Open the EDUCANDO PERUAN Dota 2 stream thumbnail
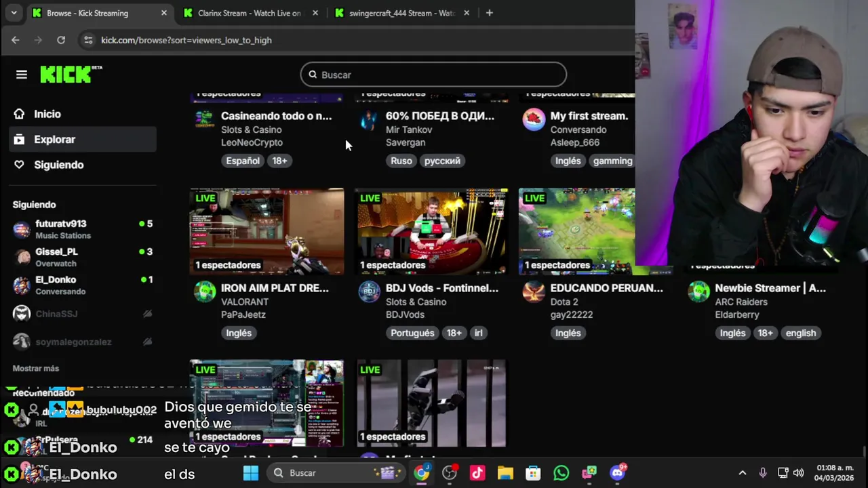The height and width of the screenshot is (488, 868). point(577,231)
